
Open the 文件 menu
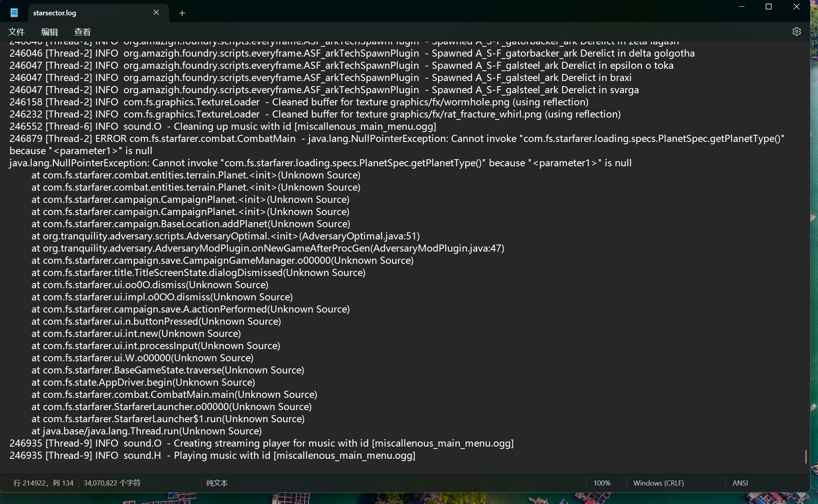click(17, 32)
